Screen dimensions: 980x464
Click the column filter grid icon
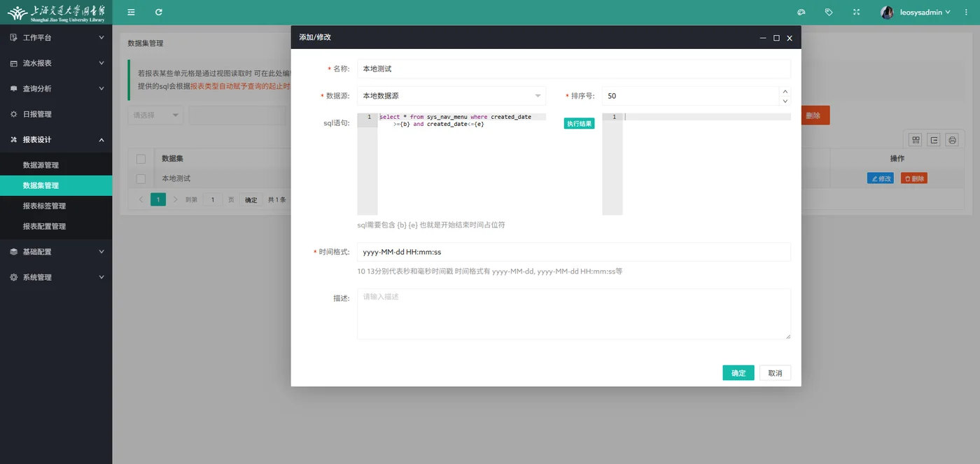click(915, 140)
